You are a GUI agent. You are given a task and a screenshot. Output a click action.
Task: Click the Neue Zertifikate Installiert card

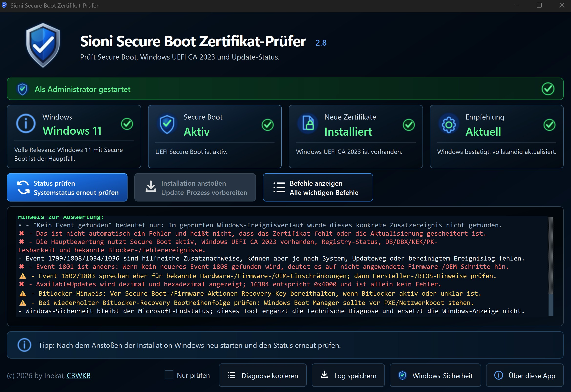pos(356,137)
